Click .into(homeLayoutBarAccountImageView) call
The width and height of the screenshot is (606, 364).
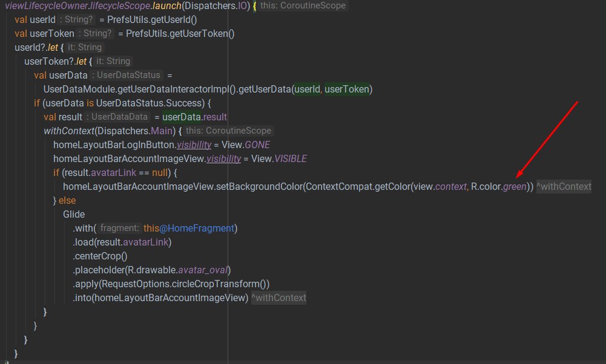160,297
